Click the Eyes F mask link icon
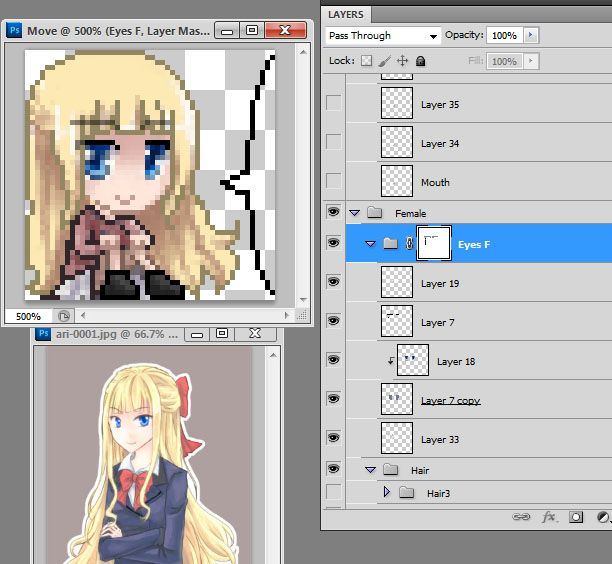The width and height of the screenshot is (612, 564). (x=409, y=244)
